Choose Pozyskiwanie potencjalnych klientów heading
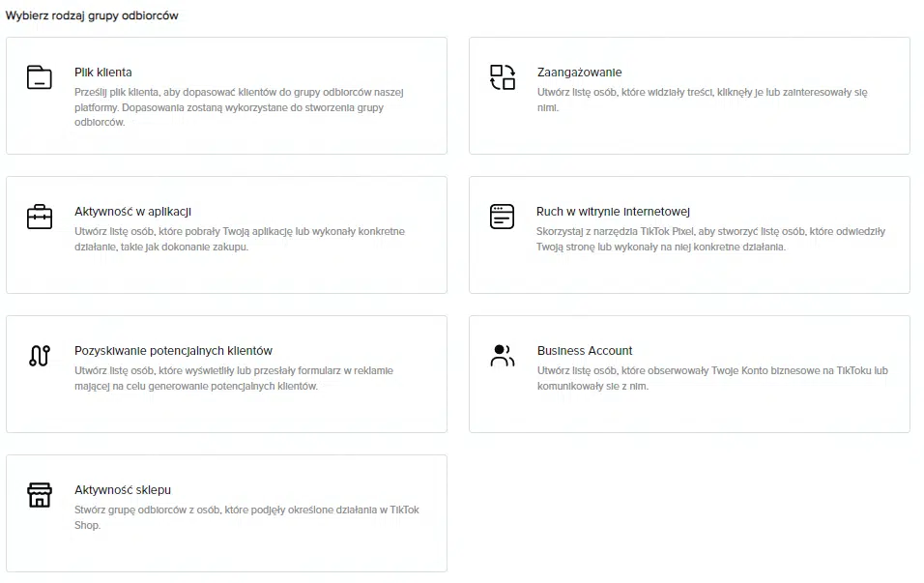This screenshot has height=583, width=924. [x=173, y=351]
